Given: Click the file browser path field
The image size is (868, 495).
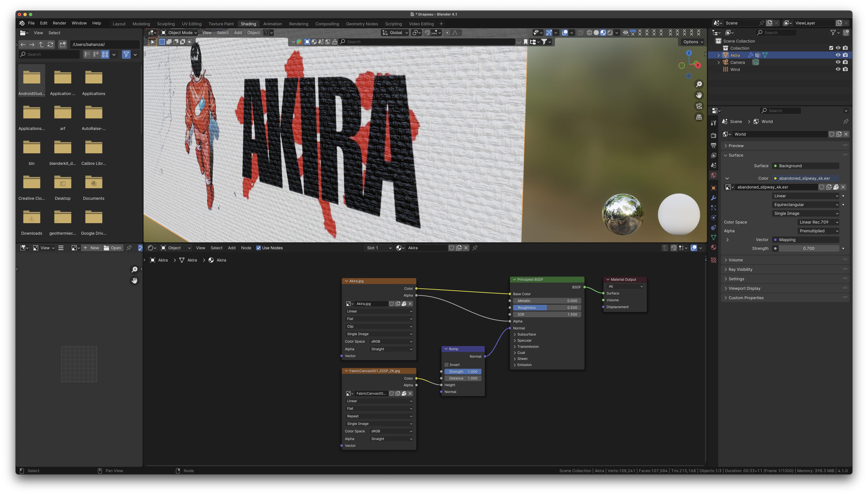Looking at the screenshot, I should click(x=105, y=45).
